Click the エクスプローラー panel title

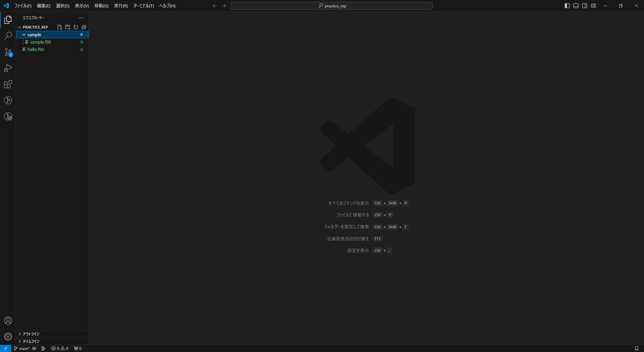(33, 18)
